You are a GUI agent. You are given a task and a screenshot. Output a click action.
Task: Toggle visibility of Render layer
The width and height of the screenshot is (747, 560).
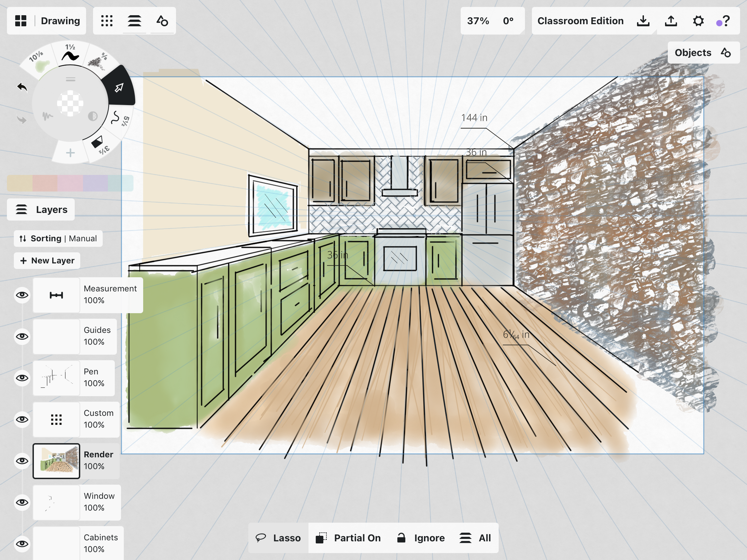22,461
